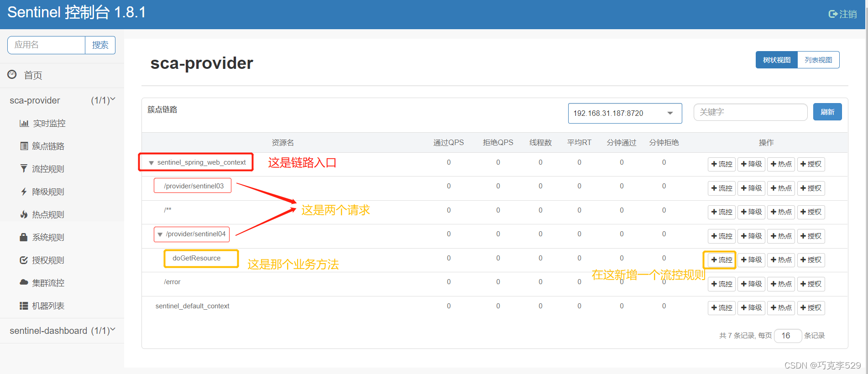
Task: Click the 分钟通过 column header
Action: pos(622,143)
